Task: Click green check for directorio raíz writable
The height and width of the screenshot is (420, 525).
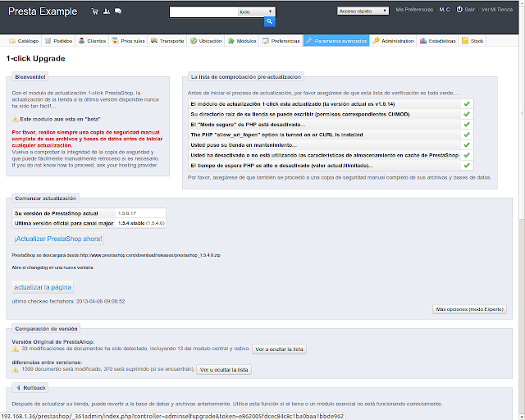Action: point(467,114)
